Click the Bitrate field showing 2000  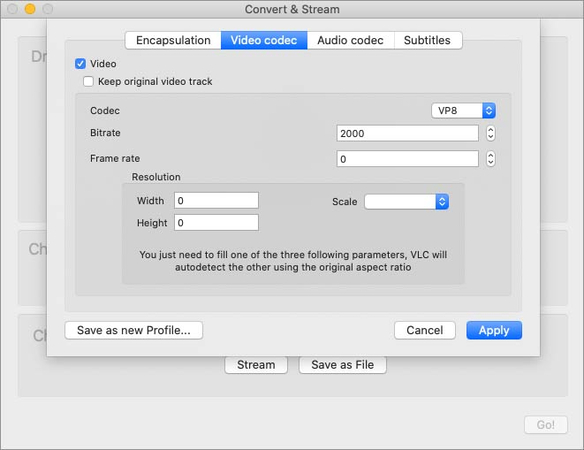[407, 133]
